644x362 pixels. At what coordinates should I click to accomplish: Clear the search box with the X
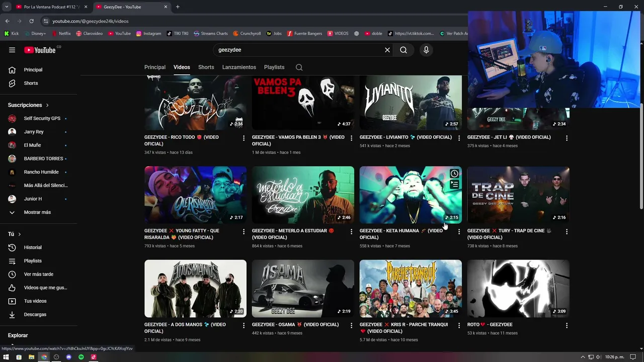pos(387,50)
